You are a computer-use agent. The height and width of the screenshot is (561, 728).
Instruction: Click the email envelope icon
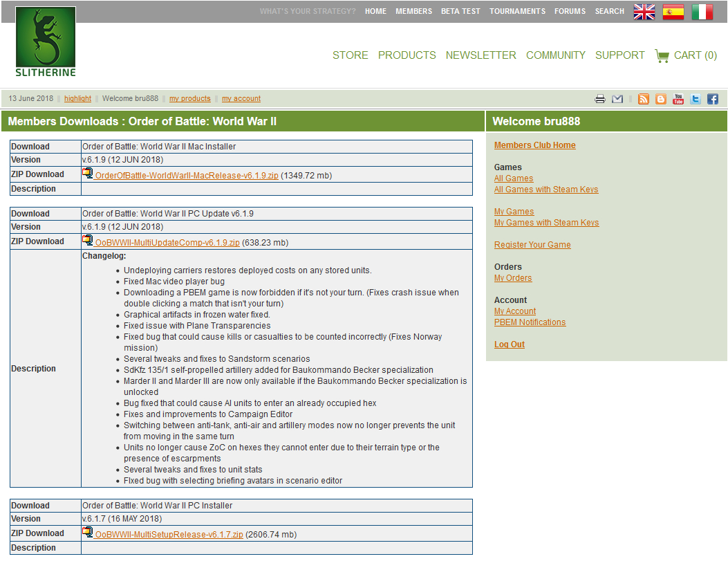pyautogui.click(x=617, y=99)
